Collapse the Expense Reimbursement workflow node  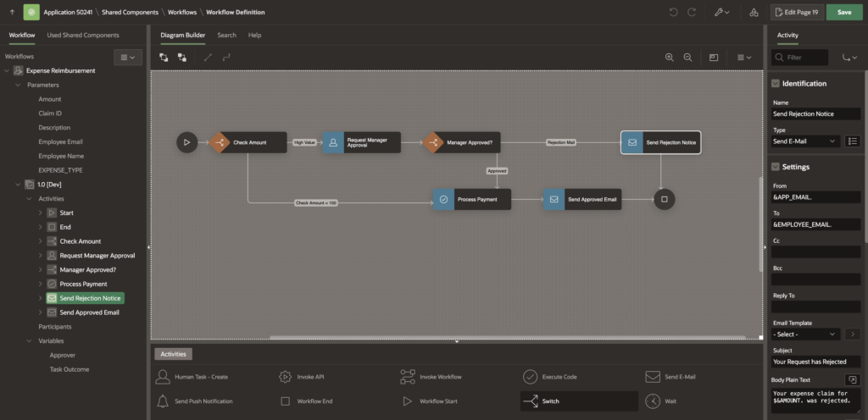7,70
